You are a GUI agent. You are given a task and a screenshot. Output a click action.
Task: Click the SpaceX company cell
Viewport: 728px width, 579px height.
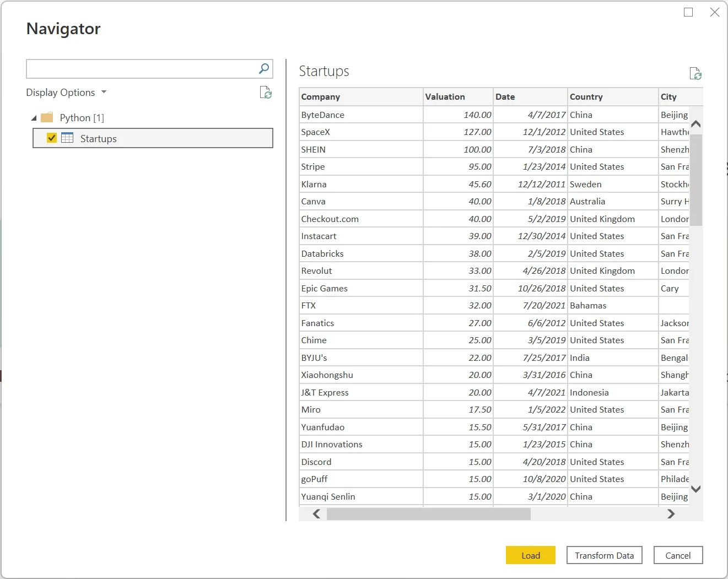[361, 132]
